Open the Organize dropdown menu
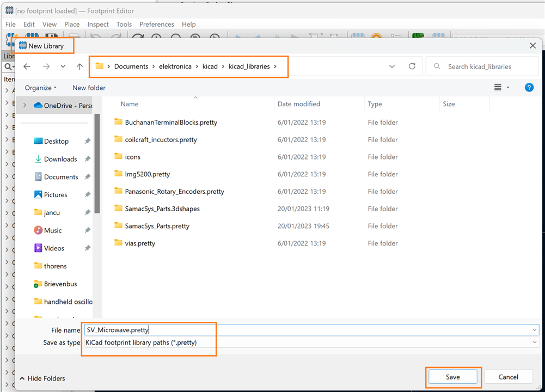Image resolution: width=545 pixels, height=392 pixels. [40, 88]
